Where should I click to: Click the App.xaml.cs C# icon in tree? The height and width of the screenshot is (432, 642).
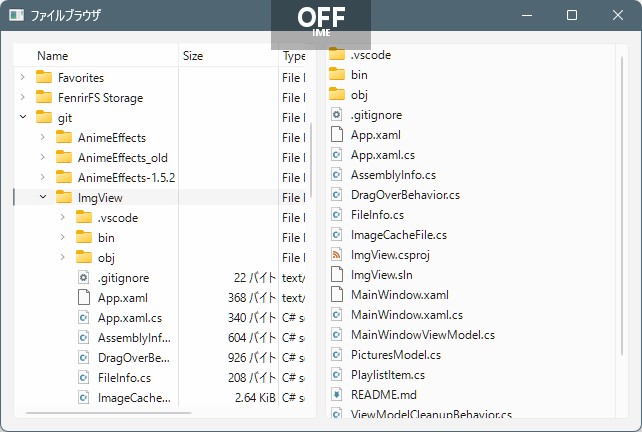coord(84,318)
